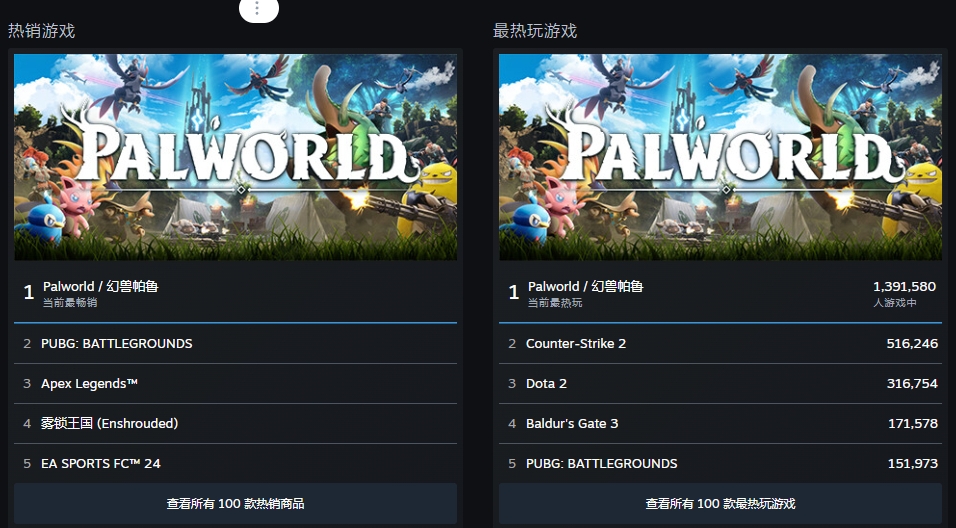Click the view all 100 top sellers button
This screenshot has width=956, height=528.
click(235, 503)
